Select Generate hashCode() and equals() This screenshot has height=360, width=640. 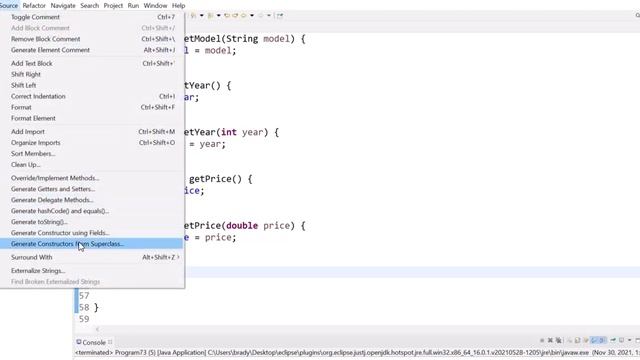click(92, 212)
